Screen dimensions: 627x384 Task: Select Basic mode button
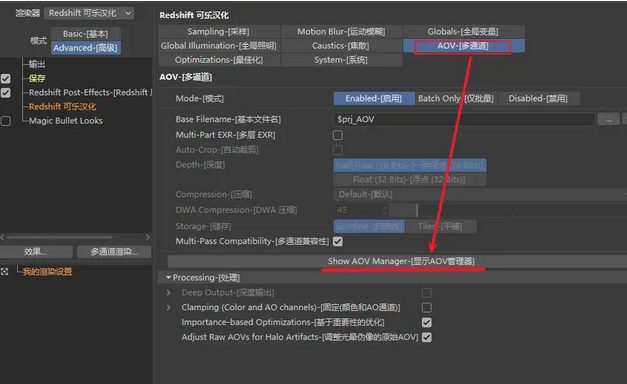[x=86, y=34]
